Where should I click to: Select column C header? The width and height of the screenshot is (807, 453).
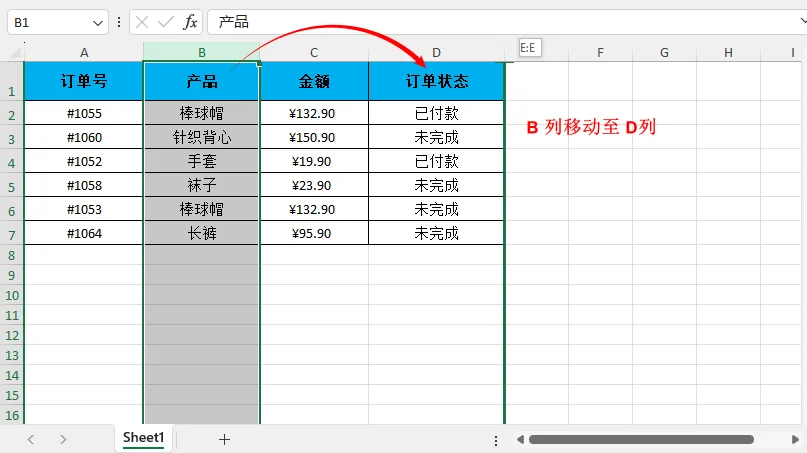314,53
